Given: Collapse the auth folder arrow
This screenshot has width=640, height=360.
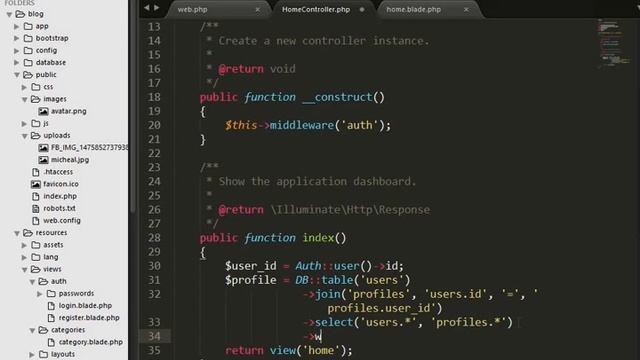Looking at the screenshot, I should [x=32, y=282].
